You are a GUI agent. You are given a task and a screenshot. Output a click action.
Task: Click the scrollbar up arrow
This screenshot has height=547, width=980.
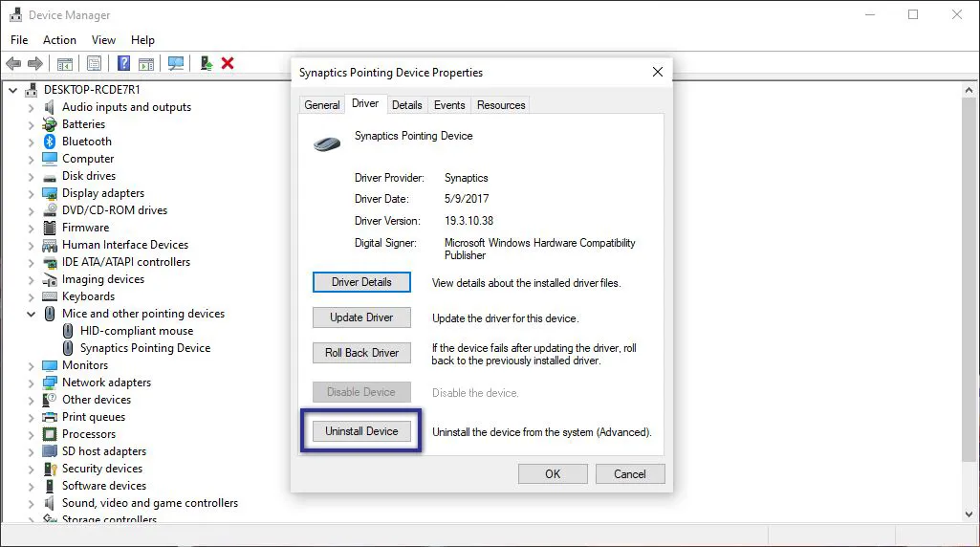pyautogui.click(x=969, y=90)
